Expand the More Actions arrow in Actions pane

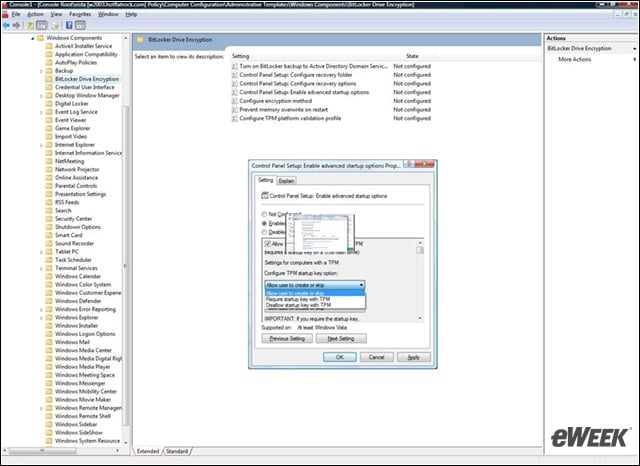click(634, 59)
